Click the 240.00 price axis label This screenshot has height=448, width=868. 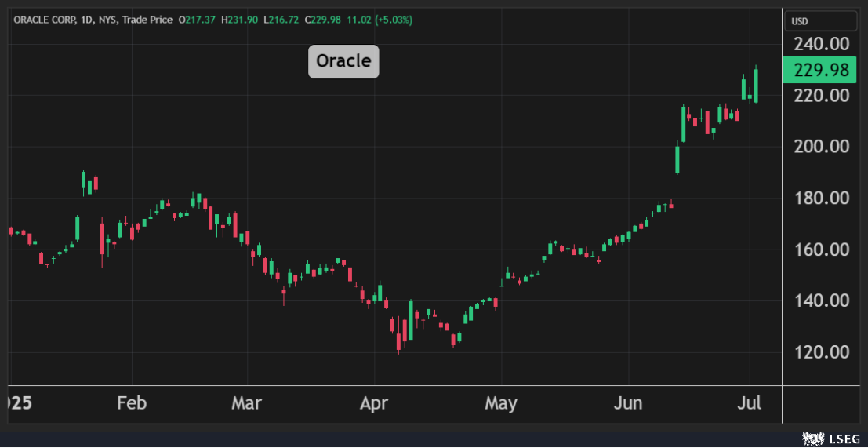pyautogui.click(x=821, y=44)
